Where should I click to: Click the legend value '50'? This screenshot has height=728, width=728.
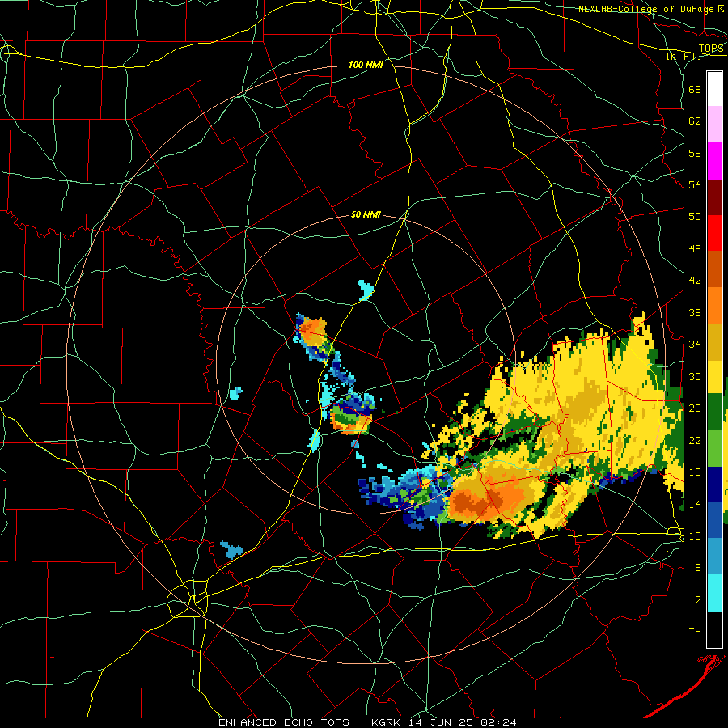click(695, 217)
